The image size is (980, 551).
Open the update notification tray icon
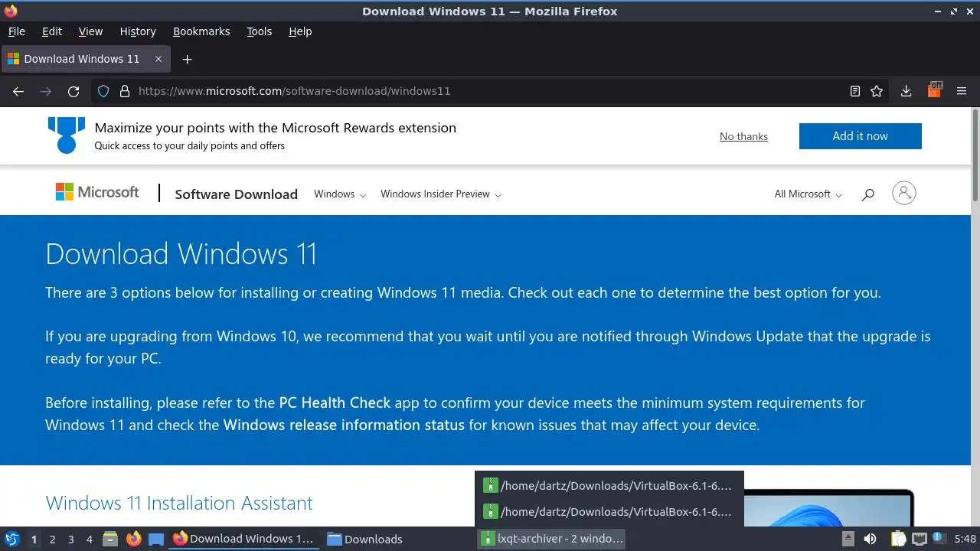point(939,539)
